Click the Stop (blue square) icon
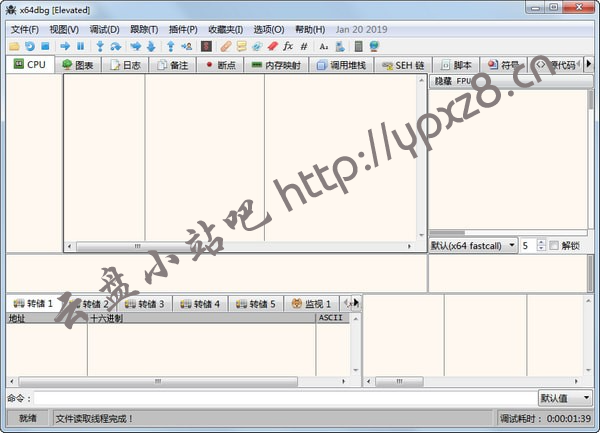 click(45, 47)
